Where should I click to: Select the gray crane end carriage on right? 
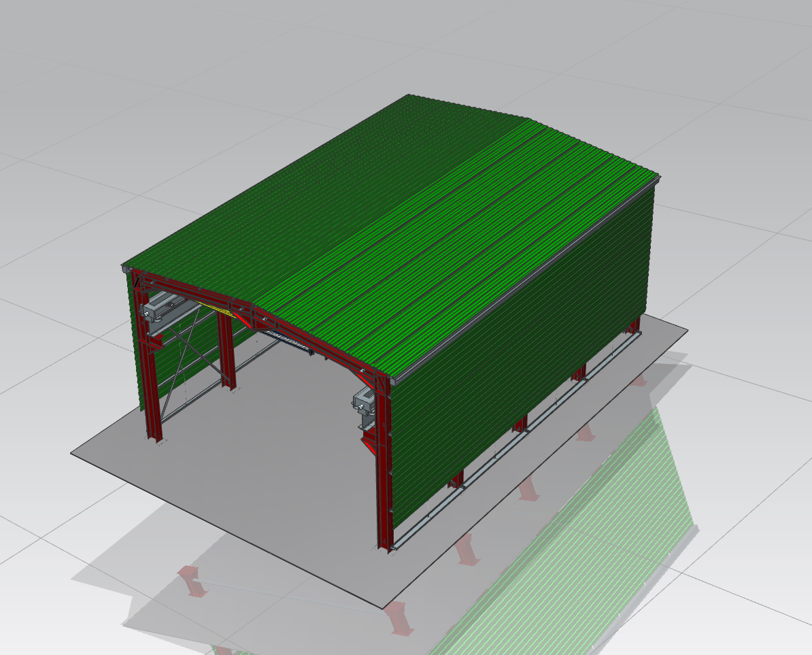click(364, 400)
